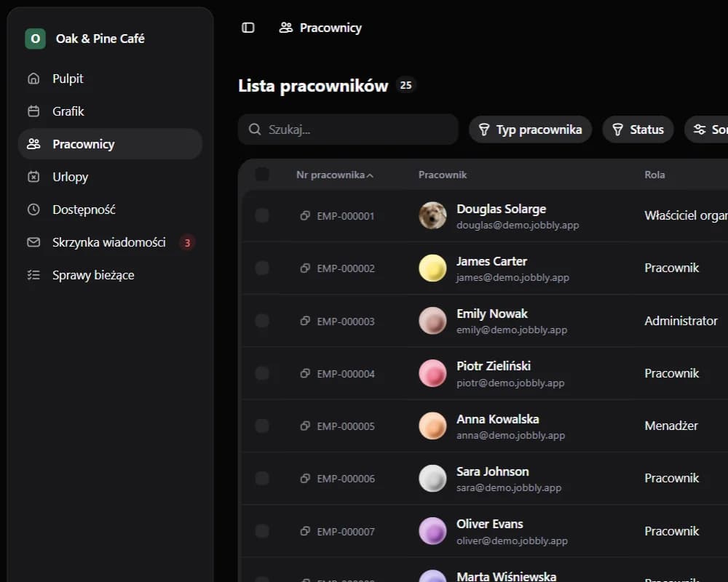Select all employees with header checkbox
This screenshot has height=582, width=728.
pos(262,174)
